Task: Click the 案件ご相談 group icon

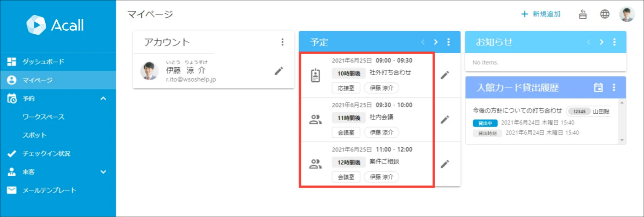Action: pos(316,164)
